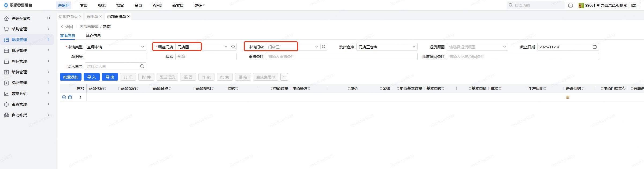The height and width of the screenshot is (169, 644).
Task: Expand 采购管理 submenu chevron
Action: coord(49,29)
